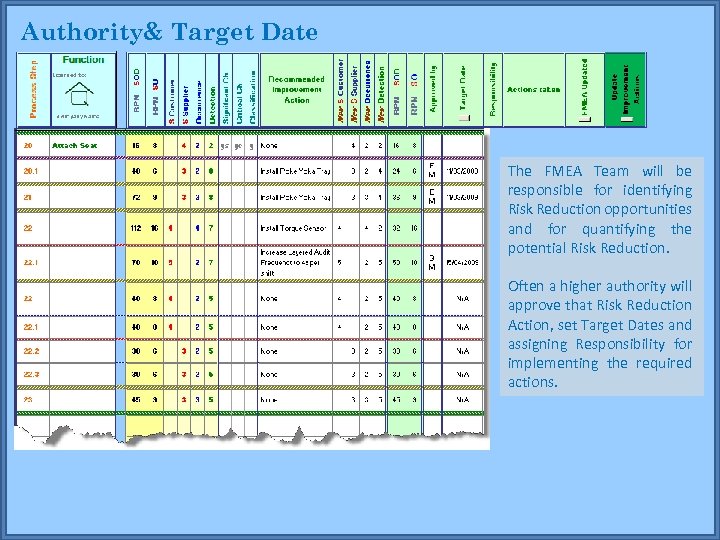Select the Significant Ch column header

pyautogui.click(x=225, y=90)
